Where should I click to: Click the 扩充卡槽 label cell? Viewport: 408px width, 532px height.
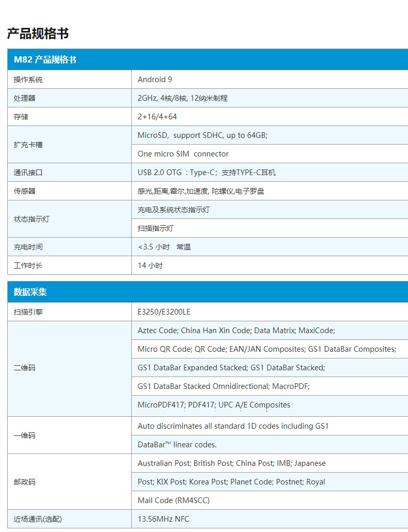click(69, 145)
